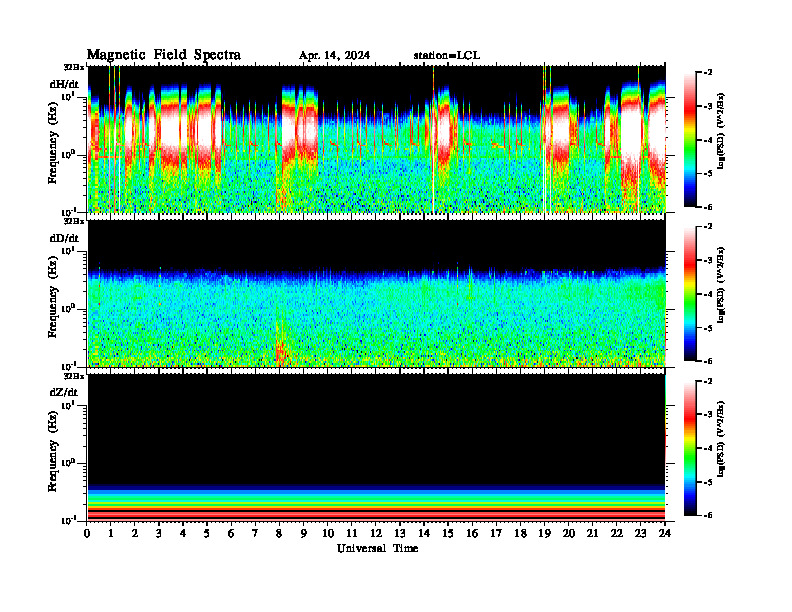Screen dimensions: 792x612
Task: Click the color bar beside the dH/dt panel
Action: click(x=690, y=139)
